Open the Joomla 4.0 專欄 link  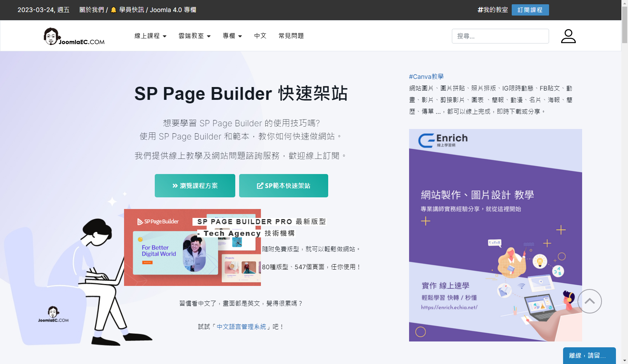[173, 10]
